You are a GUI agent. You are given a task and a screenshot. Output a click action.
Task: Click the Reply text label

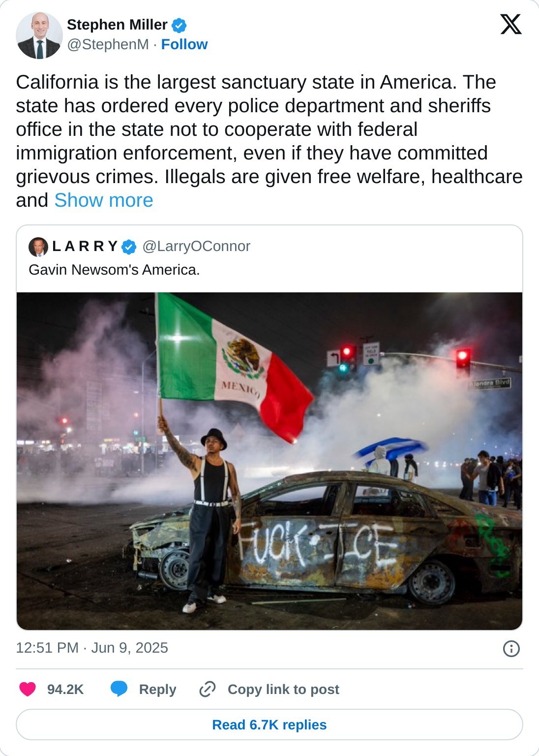(x=157, y=689)
